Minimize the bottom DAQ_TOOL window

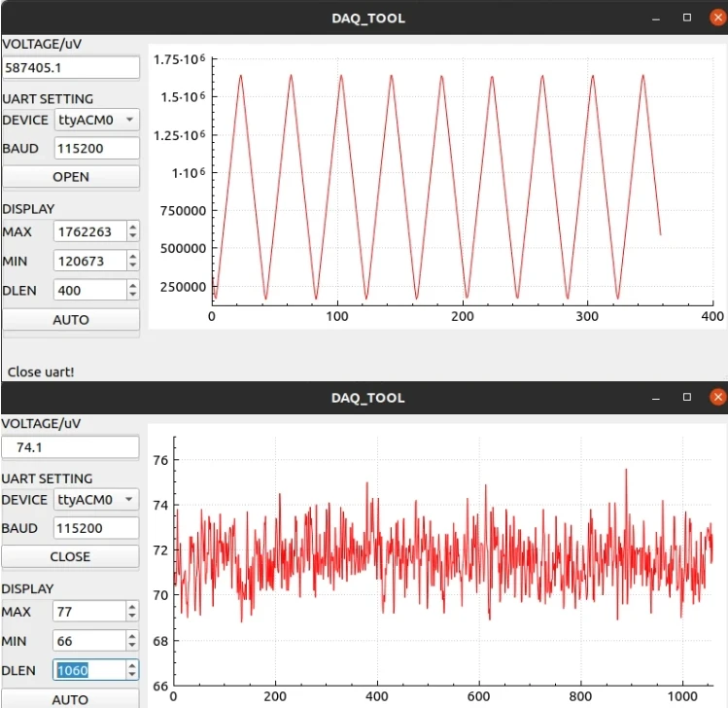[656, 398]
